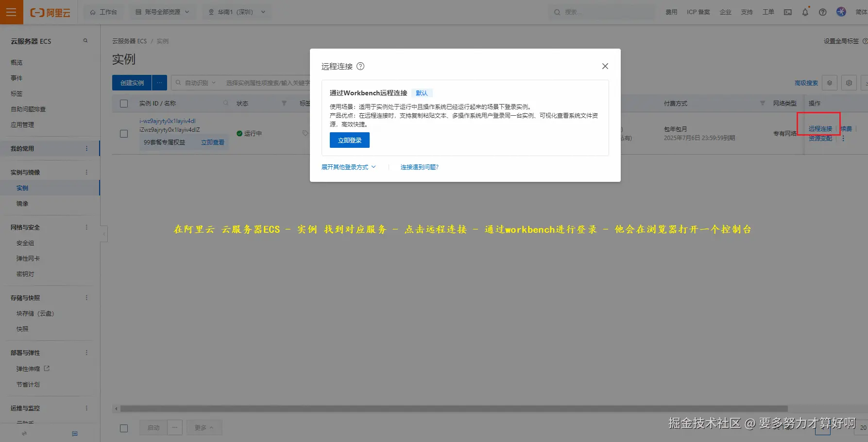Open more options for 部署与弹性
The image size is (868, 442).
pos(87,353)
